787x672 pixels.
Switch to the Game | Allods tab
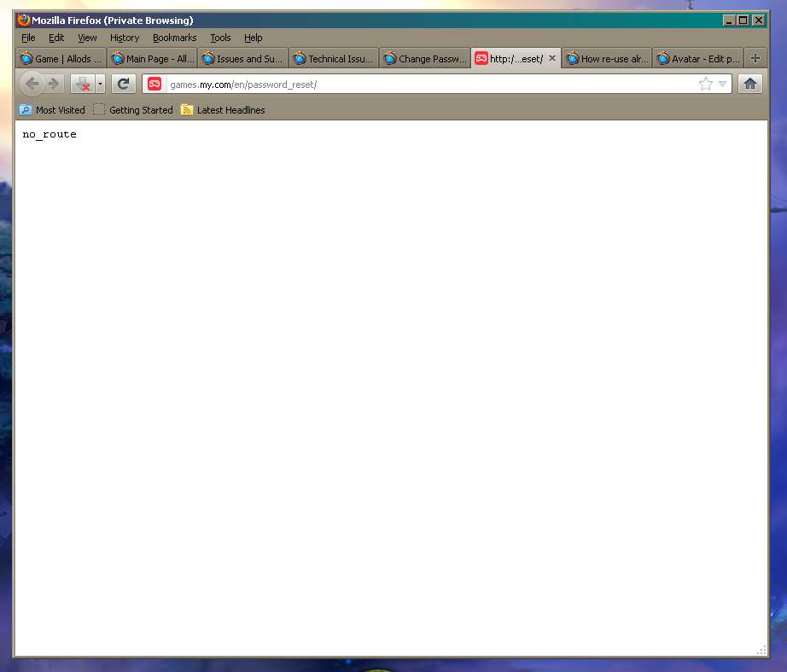tap(61, 59)
